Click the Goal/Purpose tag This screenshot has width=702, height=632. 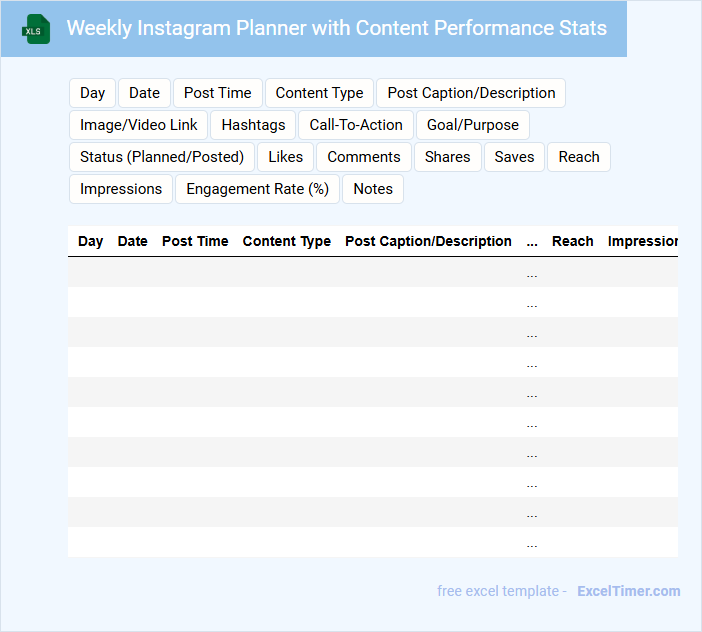click(x=473, y=125)
